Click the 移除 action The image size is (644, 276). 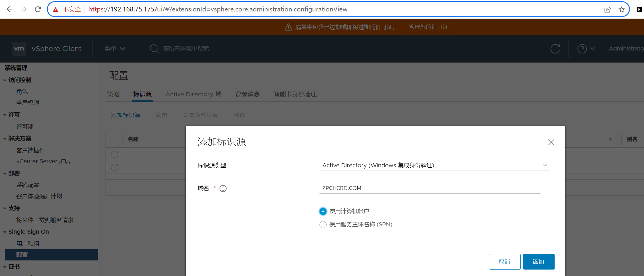pyautogui.click(x=239, y=115)
